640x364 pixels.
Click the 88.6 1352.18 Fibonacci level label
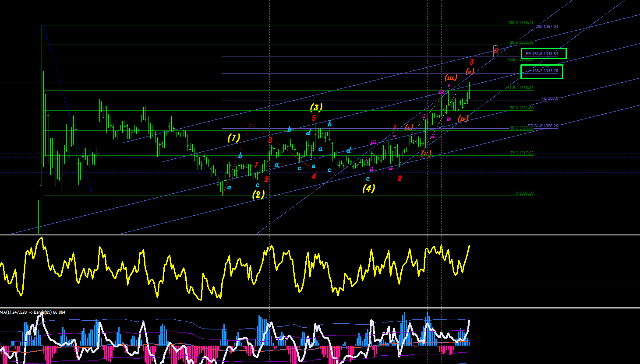coord(521,42)
